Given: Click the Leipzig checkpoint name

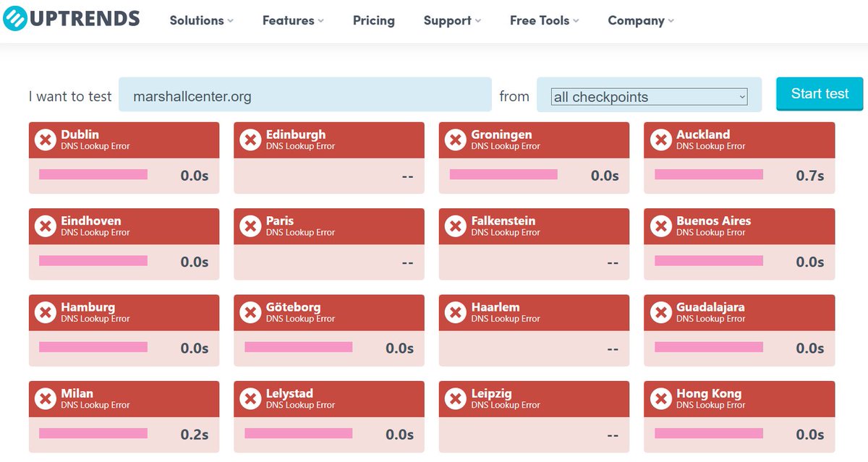Looking at the screenshot, I should 491,393.
